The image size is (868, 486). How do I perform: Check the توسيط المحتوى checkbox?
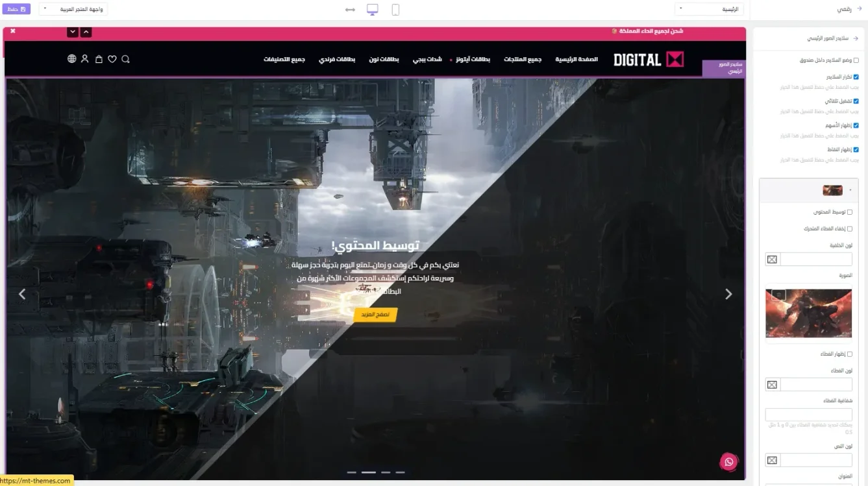click(849, 212)
